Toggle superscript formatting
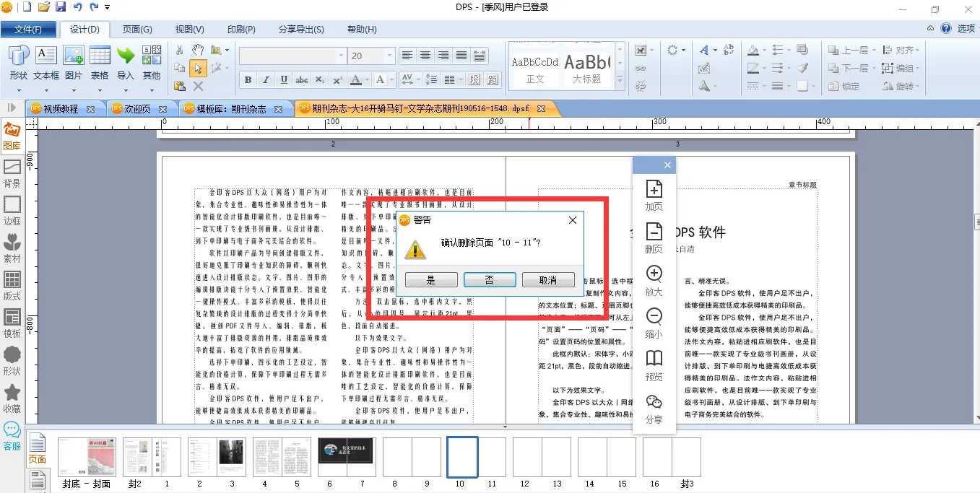 tap(338, 79)
